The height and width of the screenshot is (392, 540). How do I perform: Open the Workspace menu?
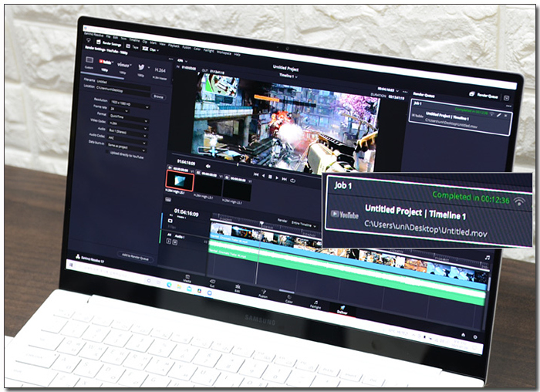pyautogui.click(x=224, y=52)
